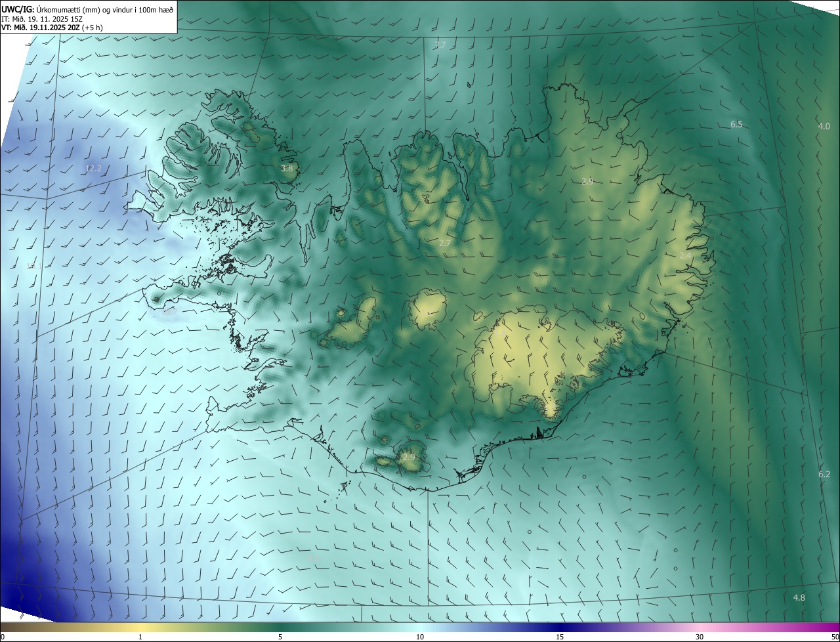The image size is (840, 642).
Task: Click the 3.8 value label in the Westfjords
Action: point(287,169)
